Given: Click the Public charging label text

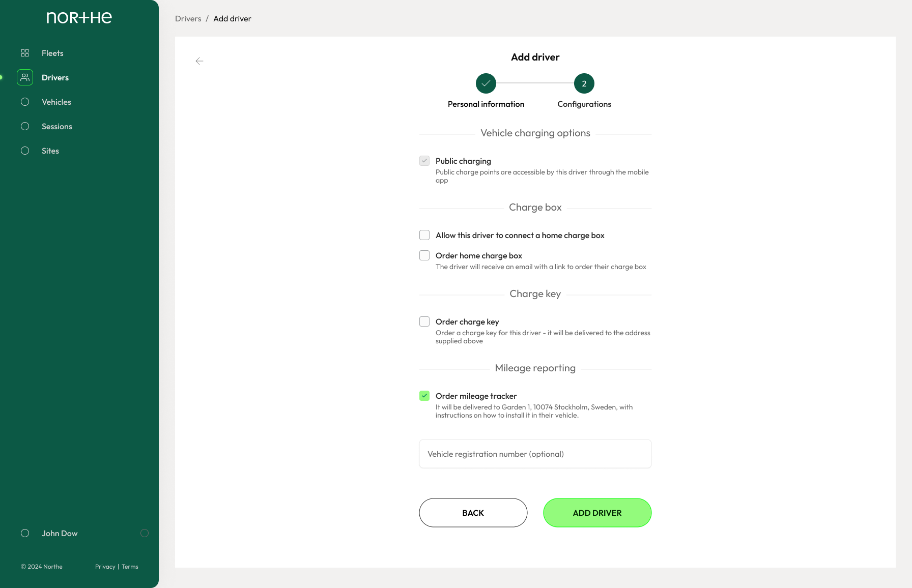Looking at the screenshot, I should pos(463,161).
